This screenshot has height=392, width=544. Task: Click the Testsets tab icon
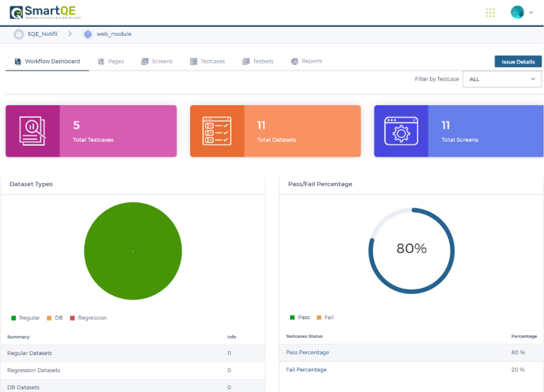click(x=246, y=61)
